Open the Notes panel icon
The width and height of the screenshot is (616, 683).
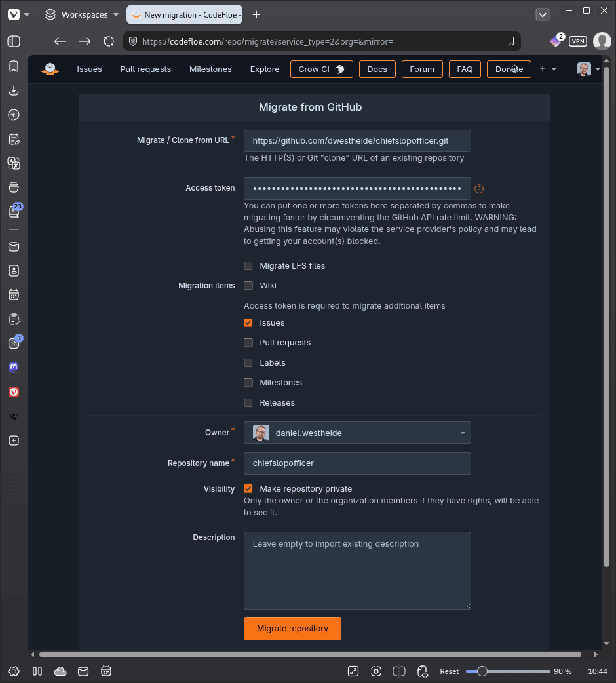pos(14,139)
